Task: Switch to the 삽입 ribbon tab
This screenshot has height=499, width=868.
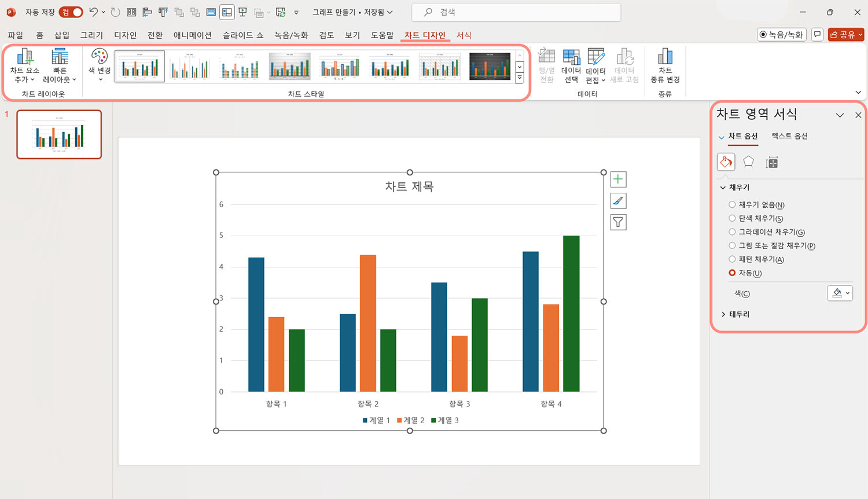Action: click(62, 35)
